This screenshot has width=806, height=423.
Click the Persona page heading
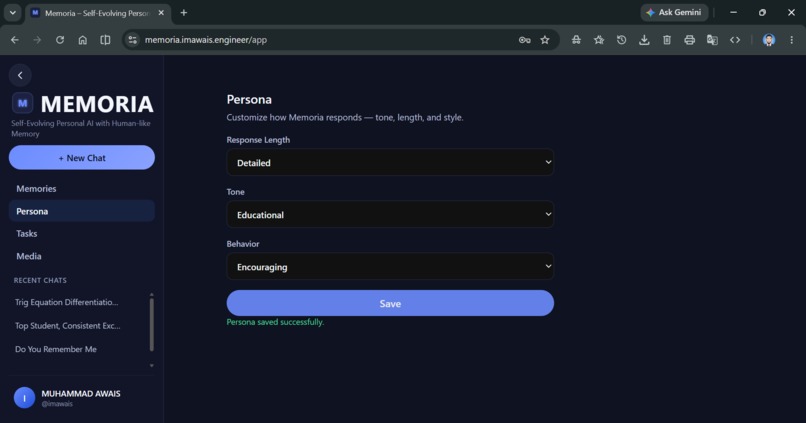coord(249,99)
